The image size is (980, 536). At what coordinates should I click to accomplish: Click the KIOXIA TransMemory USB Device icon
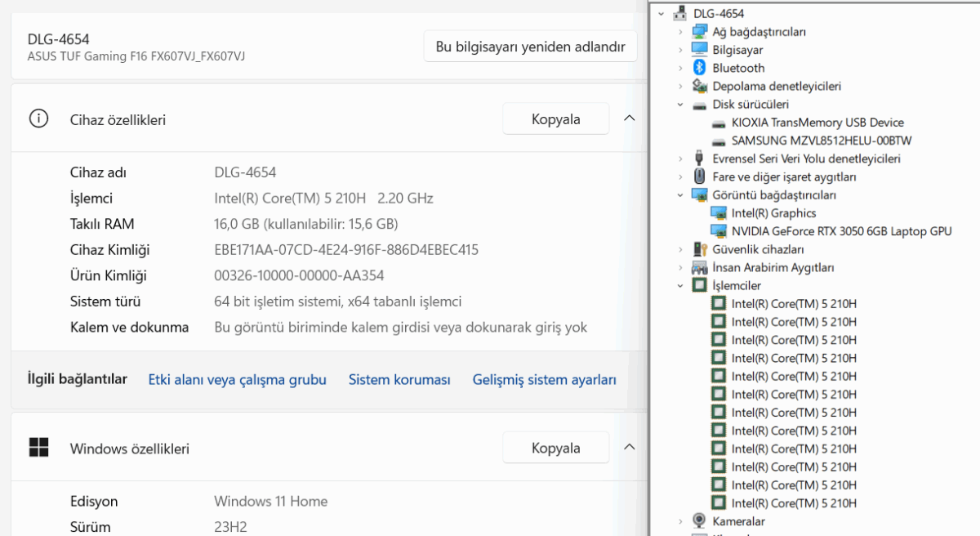(719, 123)
